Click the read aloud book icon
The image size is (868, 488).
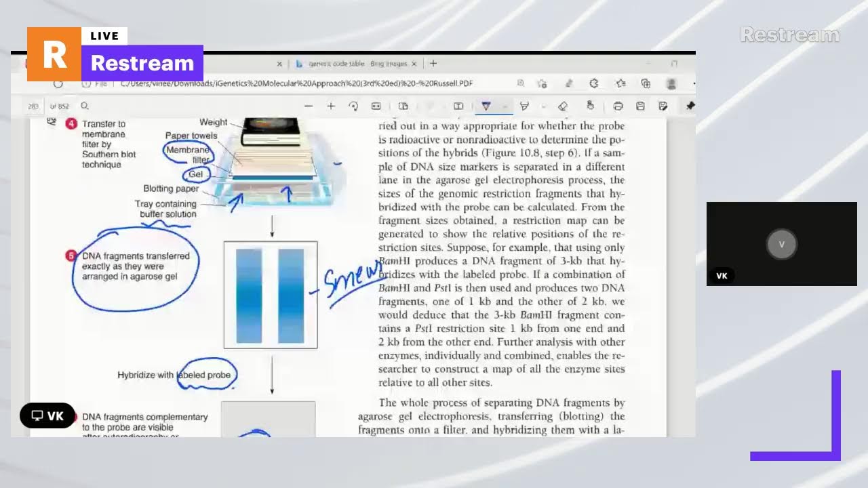[458, 106]
